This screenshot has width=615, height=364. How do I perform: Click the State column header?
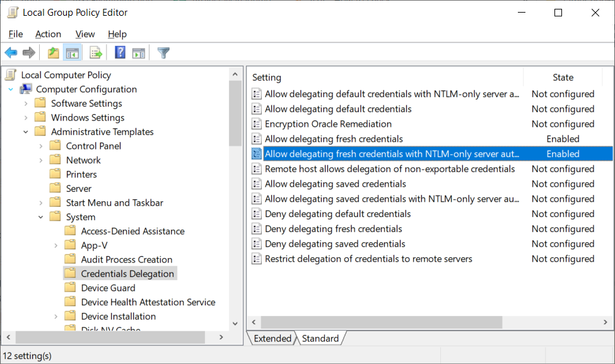563,78
